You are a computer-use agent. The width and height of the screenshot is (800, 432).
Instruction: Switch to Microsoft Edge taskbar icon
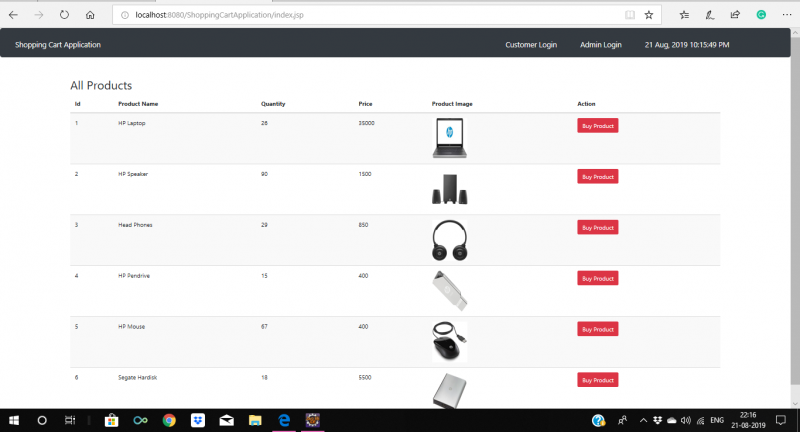[x=284, y=420]
